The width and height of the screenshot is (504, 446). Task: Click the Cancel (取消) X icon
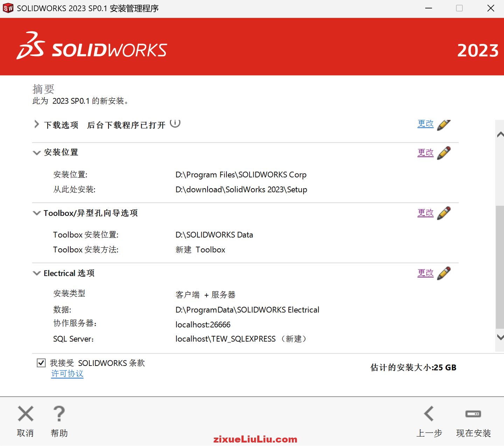[x=25, y=414]
